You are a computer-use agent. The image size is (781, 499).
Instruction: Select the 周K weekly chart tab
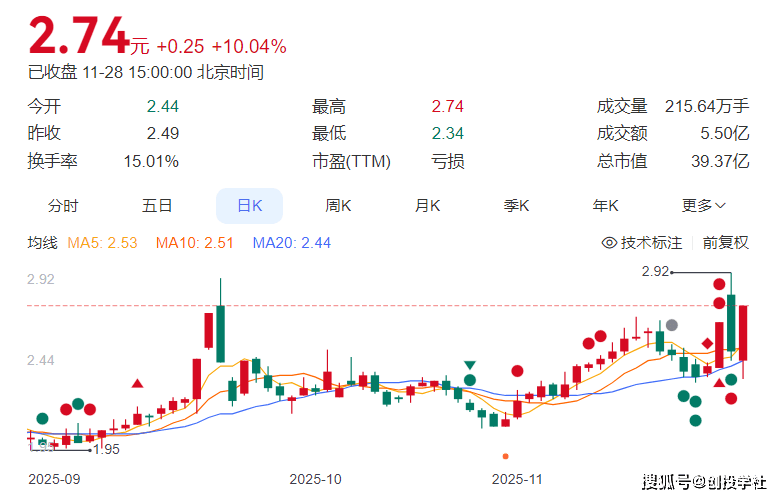coord(338,206)
